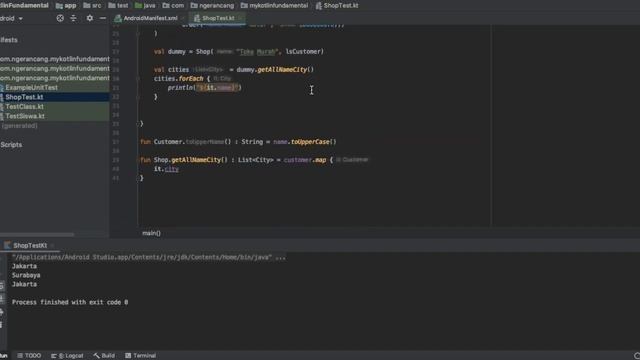Click the test breadcrumb folder
Image resolution: width=640 pixels, height=360 pixels.
[x=118, y=6]
